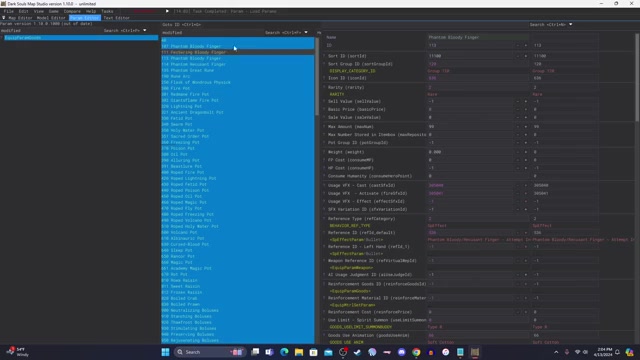Click the Goto ID button
640x360 pixels.
181,24
